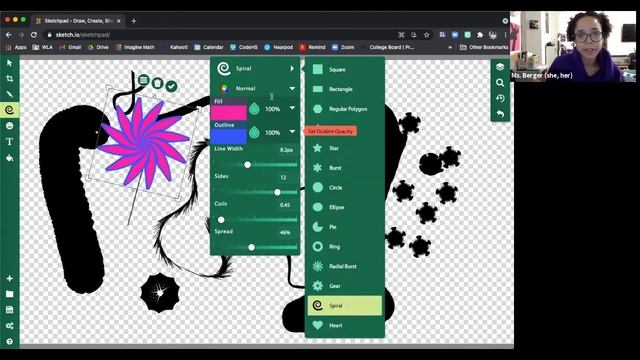Screen dimensions: 640x360
Task: Select the Gear shape
Action: [345, 286]
